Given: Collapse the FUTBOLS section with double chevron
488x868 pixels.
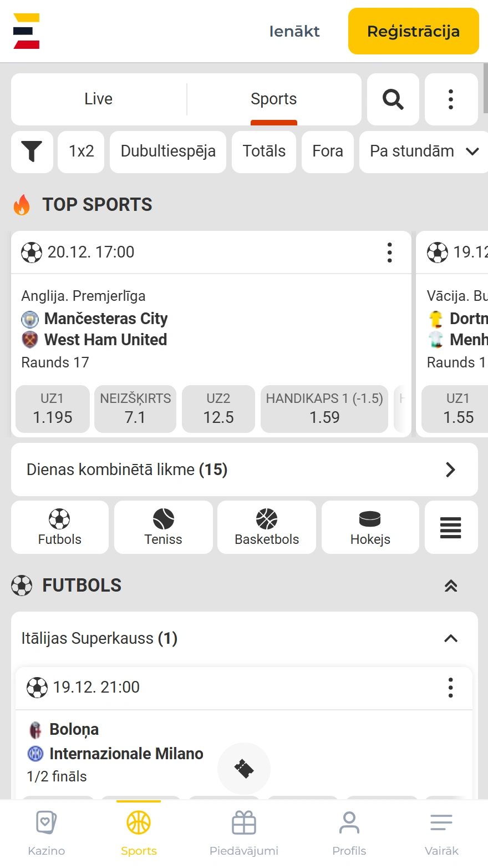Looking at the screenshot, I should [x=451, y=586].
